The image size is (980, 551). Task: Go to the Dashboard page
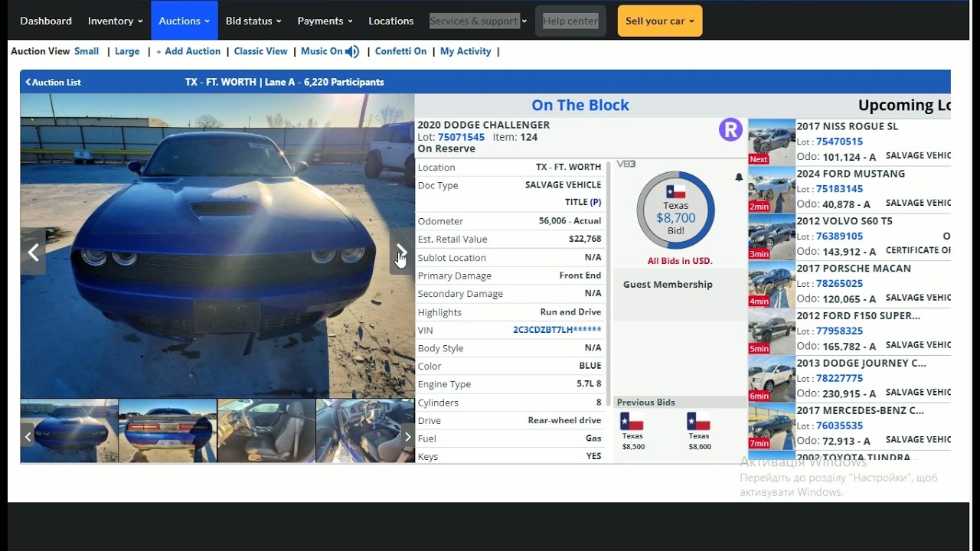point(46,21)
